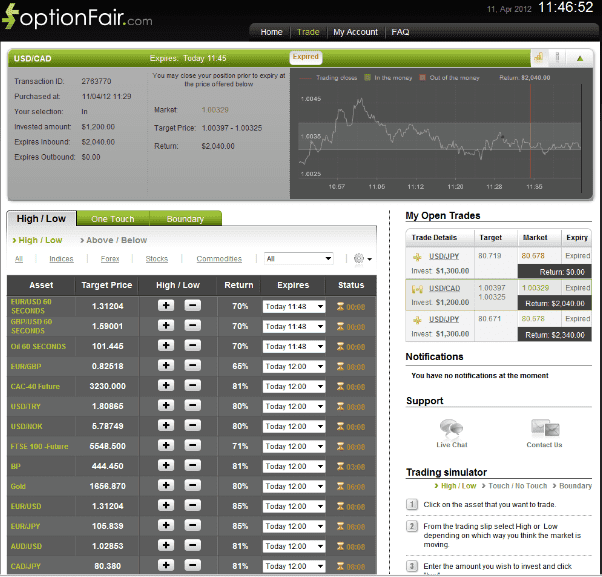Click the plus (High) button for USD/TRY
Viewport: 602px width, 577px height.
point(166,405)
